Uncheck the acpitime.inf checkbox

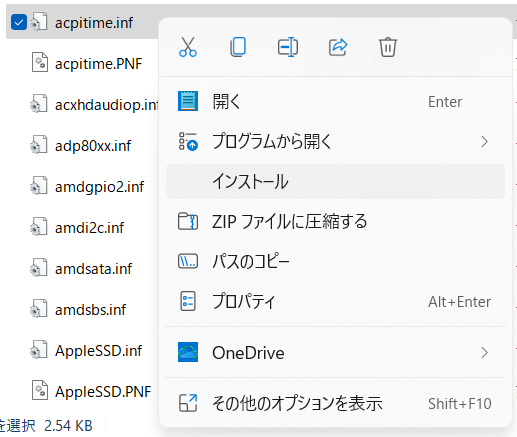coord(19,22)
